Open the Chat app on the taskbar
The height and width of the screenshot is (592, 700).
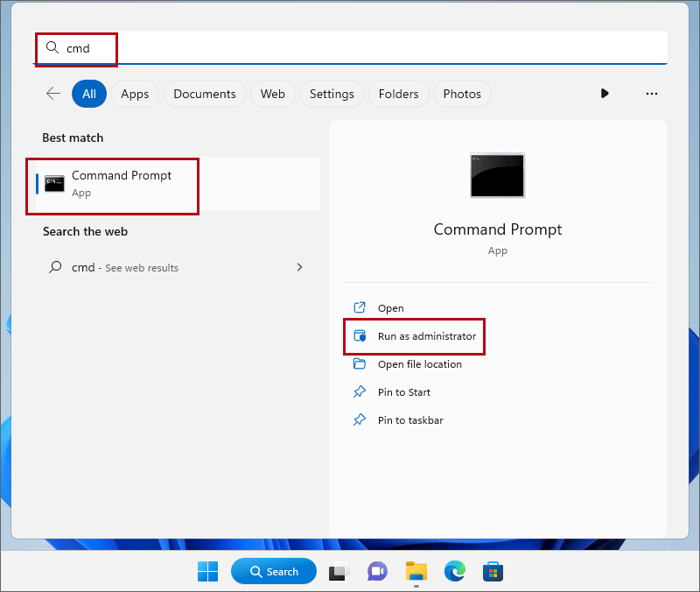pos(377,572)
